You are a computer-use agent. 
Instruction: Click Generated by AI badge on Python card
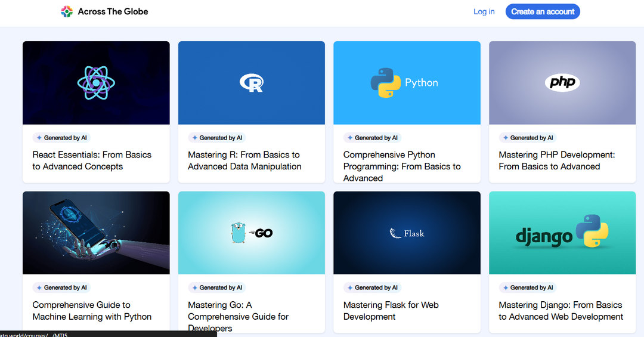pyautogui.click(x=373, y=138)
